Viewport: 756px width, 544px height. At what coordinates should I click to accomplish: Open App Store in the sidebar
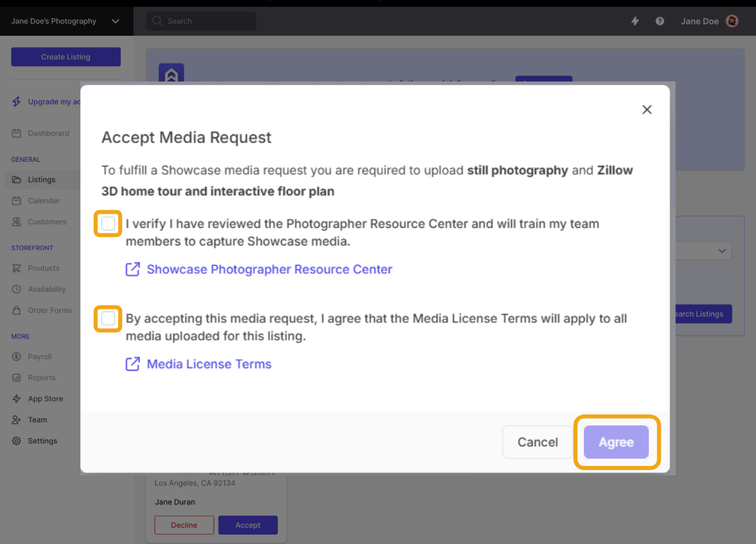pos(45,398)
